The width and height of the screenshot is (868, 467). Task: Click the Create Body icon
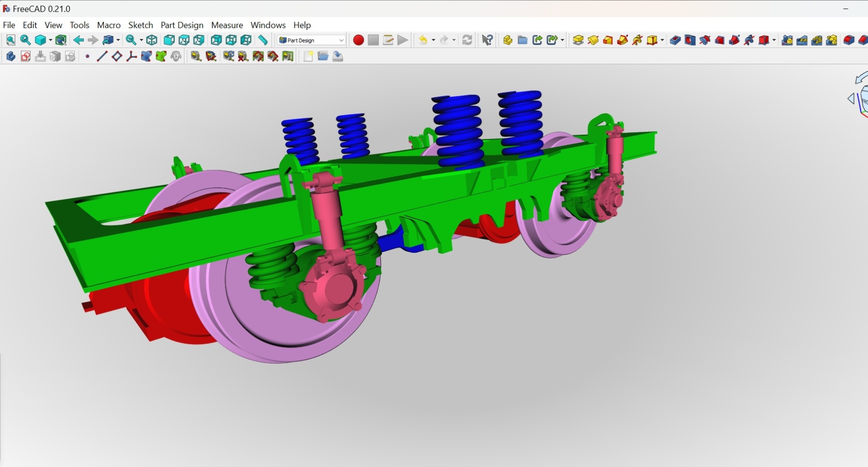11,56
